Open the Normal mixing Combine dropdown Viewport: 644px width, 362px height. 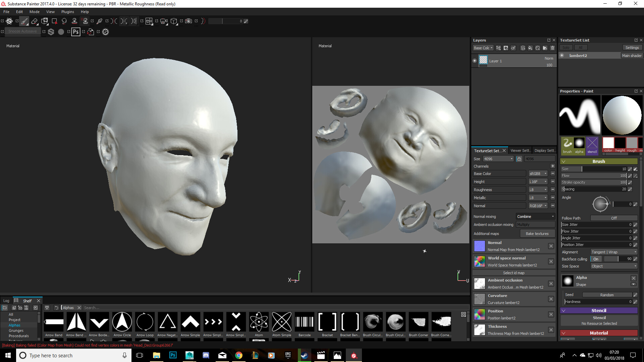tap(535, 216)
